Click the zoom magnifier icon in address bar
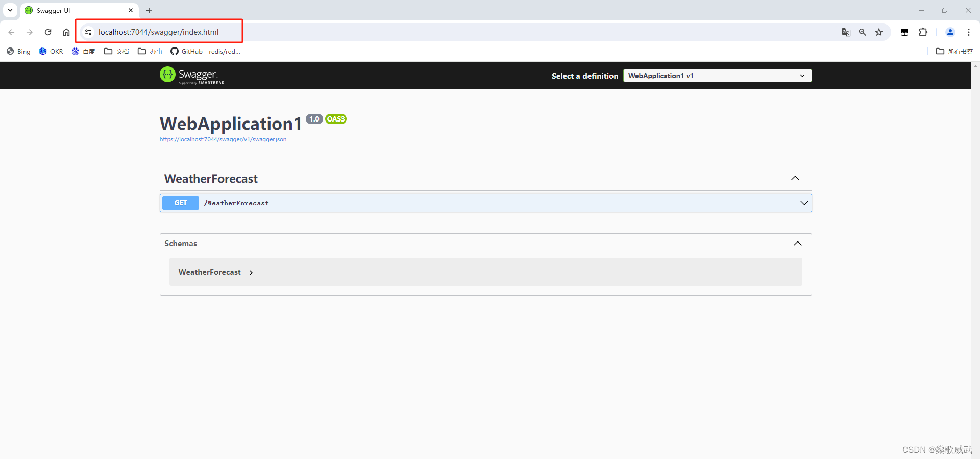Screen dimensions: 980x459 point(863,32)
